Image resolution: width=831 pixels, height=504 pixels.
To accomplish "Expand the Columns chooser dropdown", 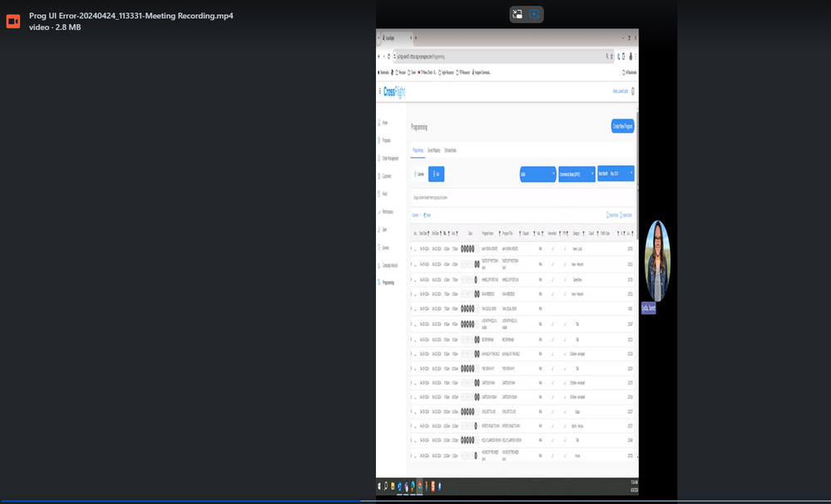I will tap(416, 215).
